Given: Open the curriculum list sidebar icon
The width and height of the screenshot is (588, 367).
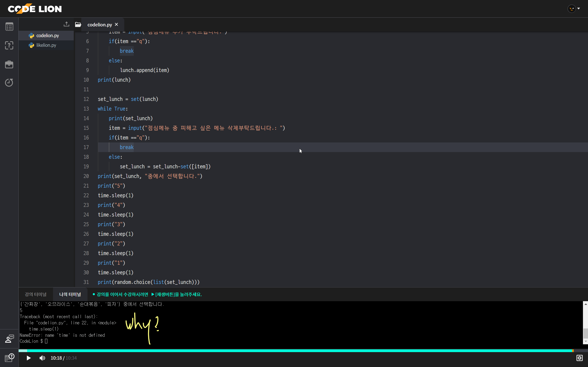Looking at the screenshot, I should [9, 27].
